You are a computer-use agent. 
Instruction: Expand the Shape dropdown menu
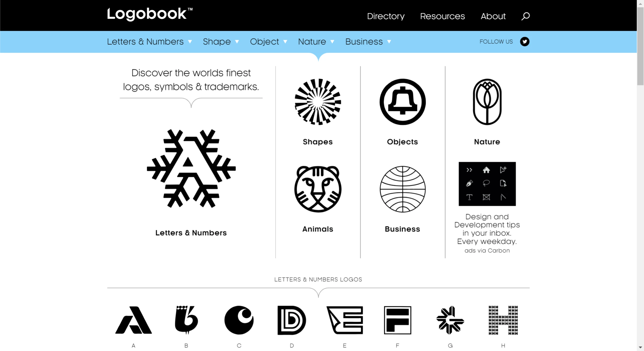click(217, 42)
